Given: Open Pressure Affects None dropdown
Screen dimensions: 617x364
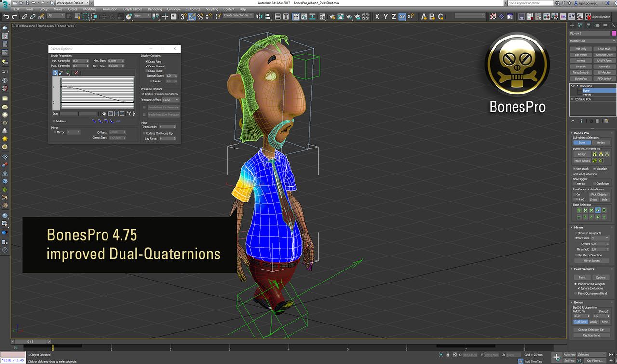Looking at the screenshot, I should click(170, 100).
